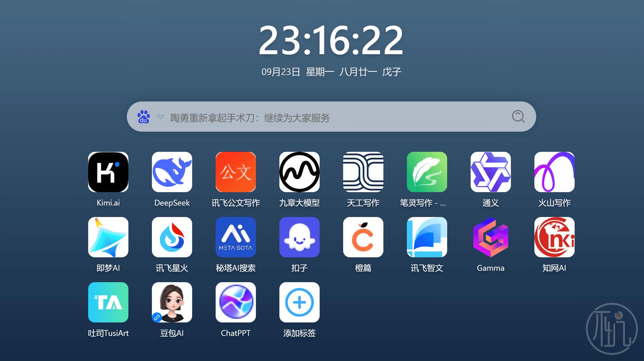Click the 豆包AI text label

172,333
